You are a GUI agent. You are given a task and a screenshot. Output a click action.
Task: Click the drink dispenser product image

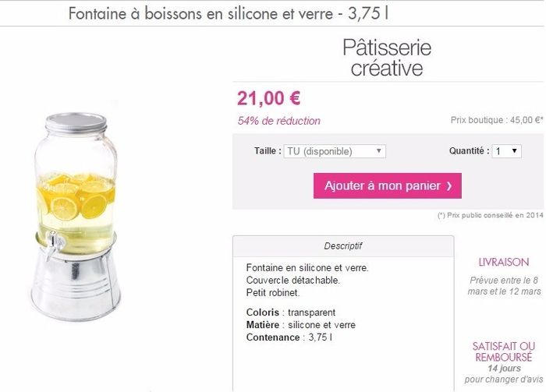click(75, 218)
